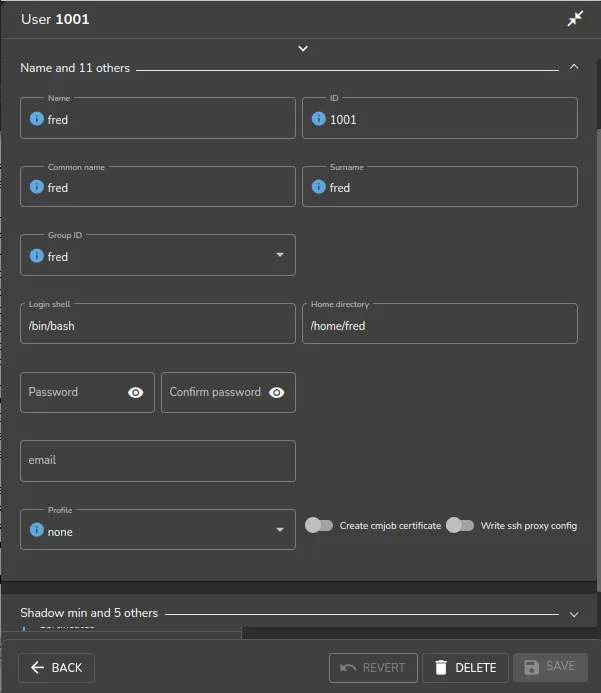Click the Name input field
Screen dimensions: 601x693
click(158, 118)
